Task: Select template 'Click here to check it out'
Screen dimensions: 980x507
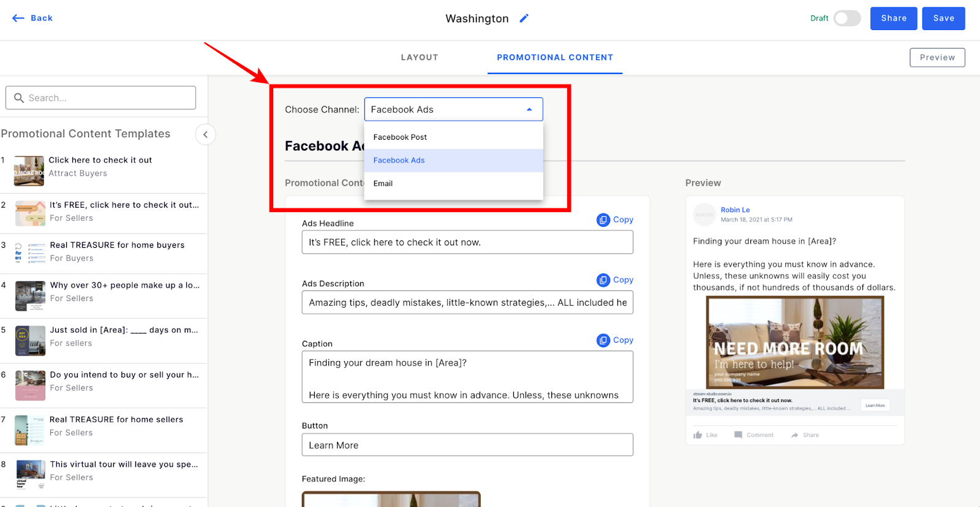Action: [104, 171]
